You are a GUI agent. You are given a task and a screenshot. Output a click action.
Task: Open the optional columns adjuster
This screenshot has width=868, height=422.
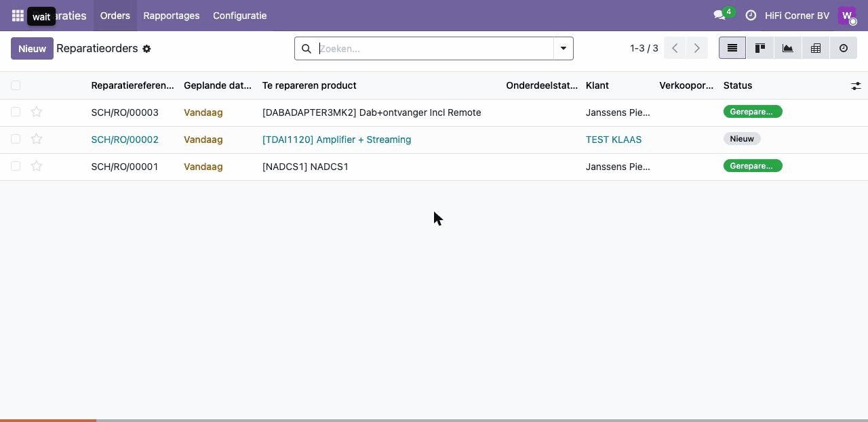856,85
